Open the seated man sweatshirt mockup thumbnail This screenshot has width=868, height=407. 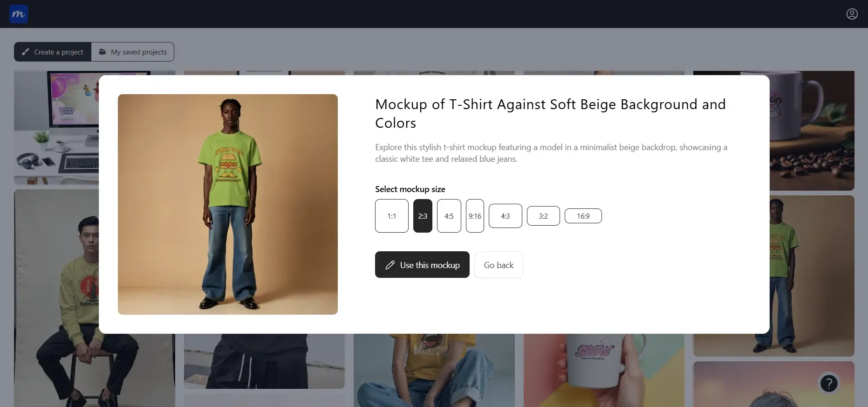[56, 298]
